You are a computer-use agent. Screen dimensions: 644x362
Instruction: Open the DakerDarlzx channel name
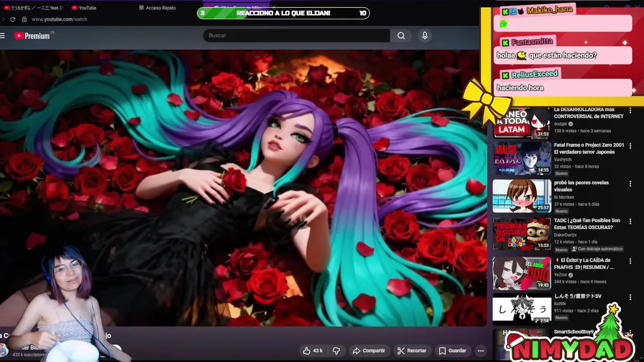coord(566,235)
